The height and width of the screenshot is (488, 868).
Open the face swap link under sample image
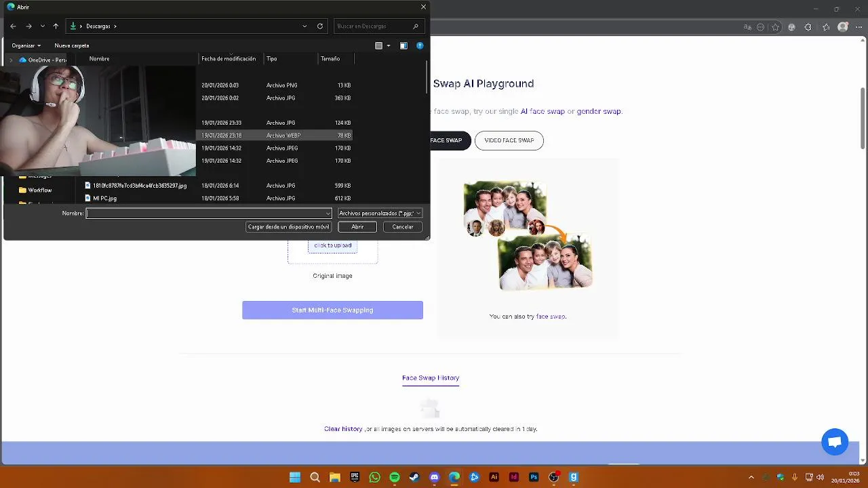click(x=551, y=316)
